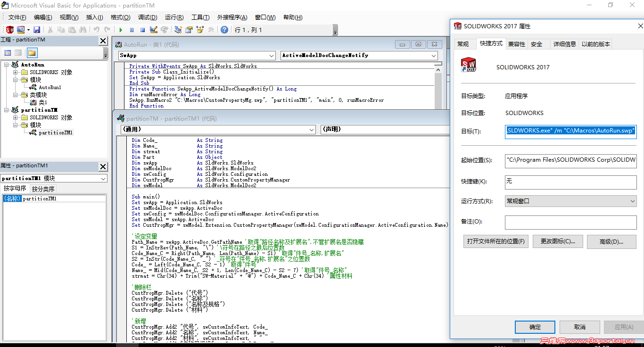Switch to 以前的版本 tab
Viewport: 644px width, 347px height.
[x=596, y=44]
